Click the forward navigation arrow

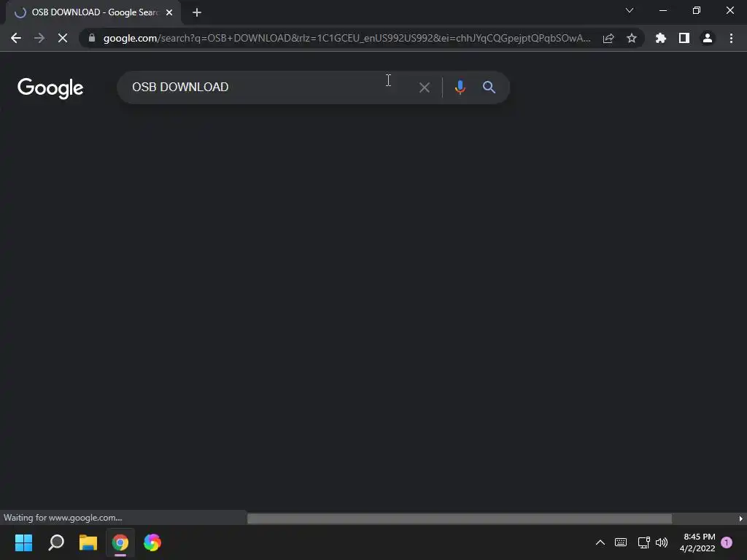click(x=39, y=38)
